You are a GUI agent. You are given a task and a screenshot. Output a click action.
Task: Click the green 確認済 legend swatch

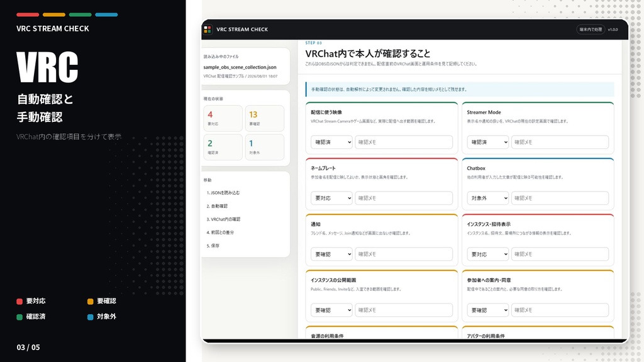tap(19, 317)
